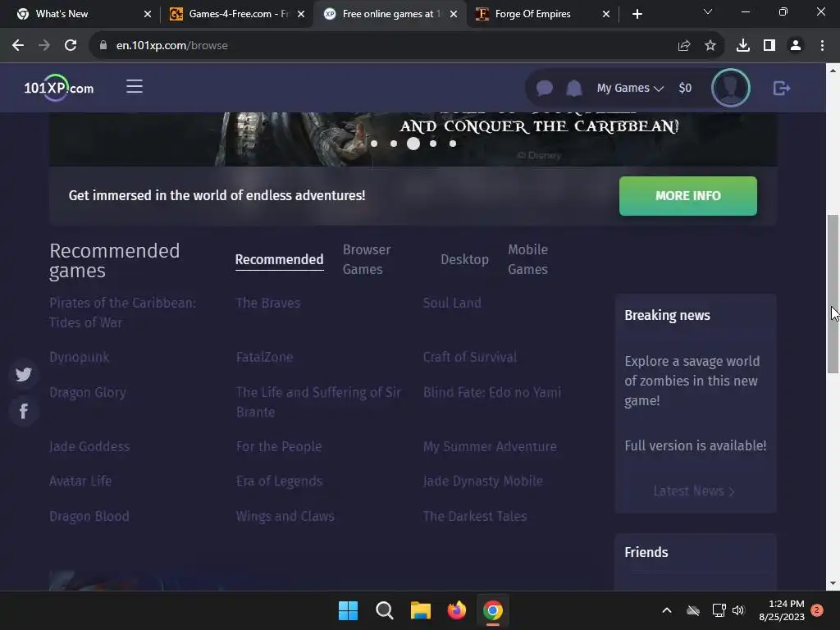Open the tab search chevron
Screen dimensions: 840x630
click(x=708, y=11)
